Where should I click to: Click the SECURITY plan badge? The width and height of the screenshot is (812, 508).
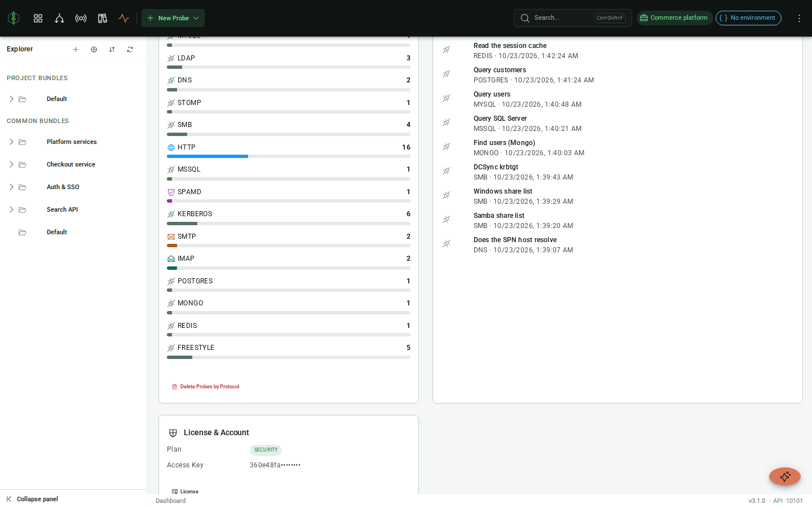coord(266,450)
